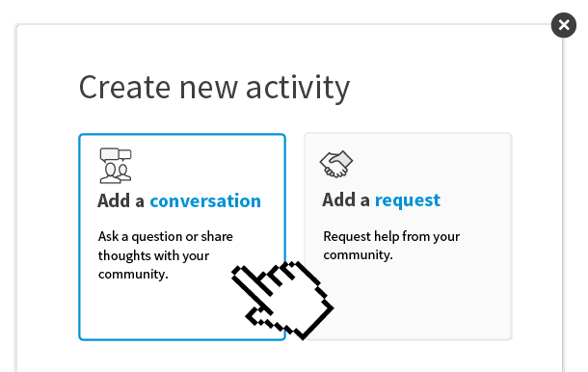Click "Ask a question or share" description text
This screenshot has width=588, height=372.
click(x=166, y=237)
